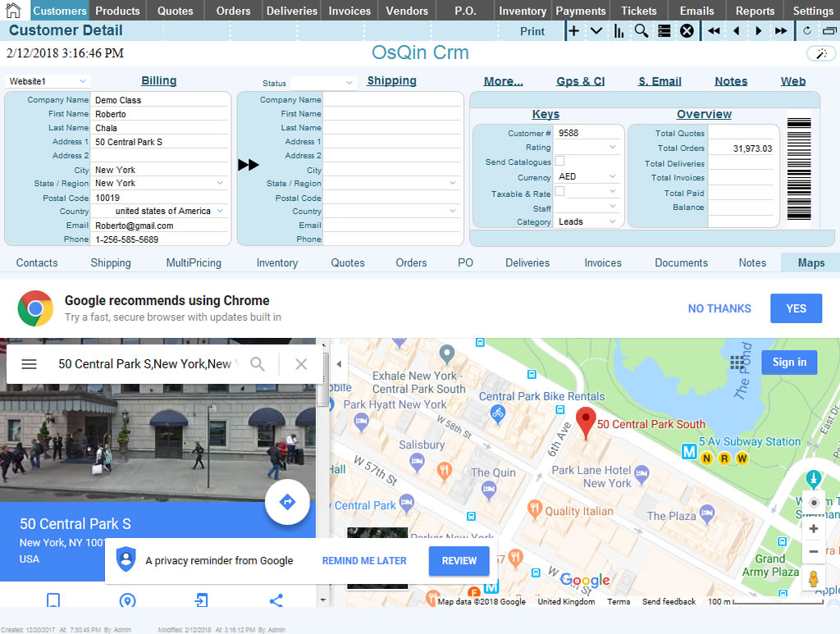Click the circled X cancel icon

pos(687,31)
